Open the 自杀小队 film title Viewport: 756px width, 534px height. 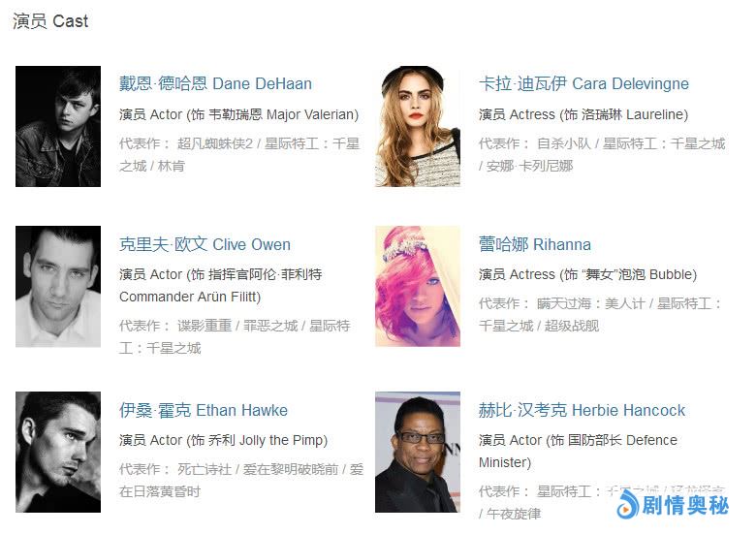[564, 143]
